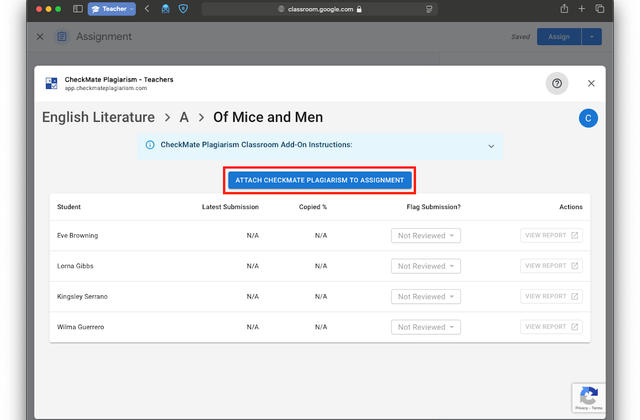
Task: Open Kingsley Serrano's Not Reviewed dropdown
Action: tap(426, 297)
